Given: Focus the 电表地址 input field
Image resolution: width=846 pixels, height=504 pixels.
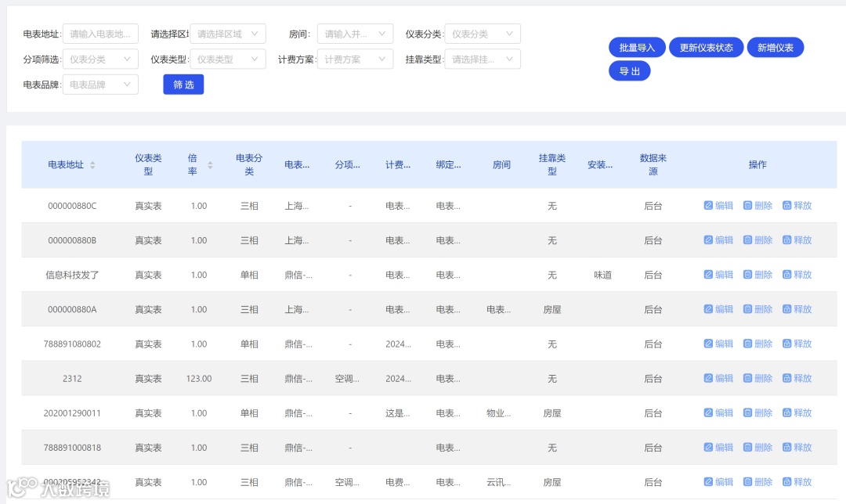Looking at the screenshot, I should click(x=100, y=34).
